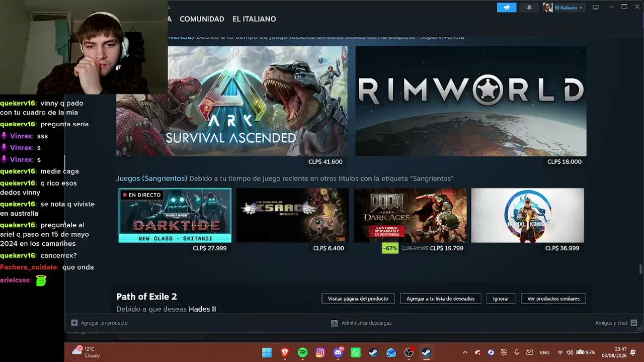Screen dimensions: 644x362
Task: Click the microphone tray icon
Action: (517, 352)
